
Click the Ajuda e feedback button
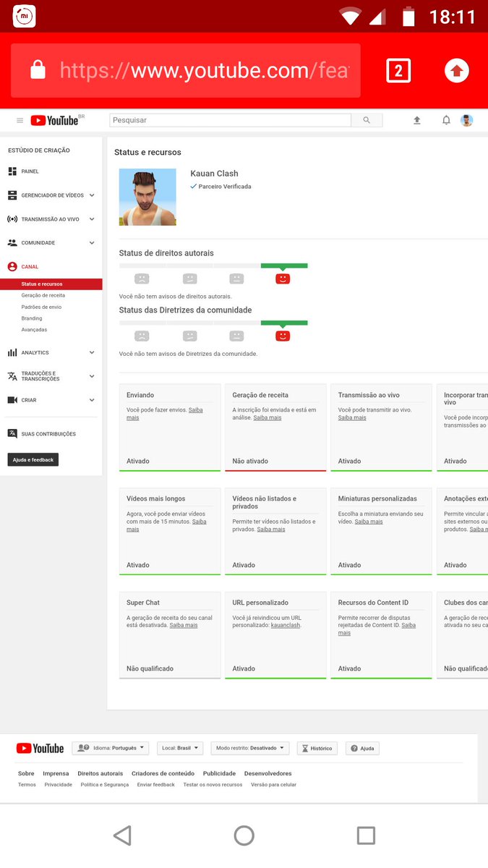coord(33,460)
